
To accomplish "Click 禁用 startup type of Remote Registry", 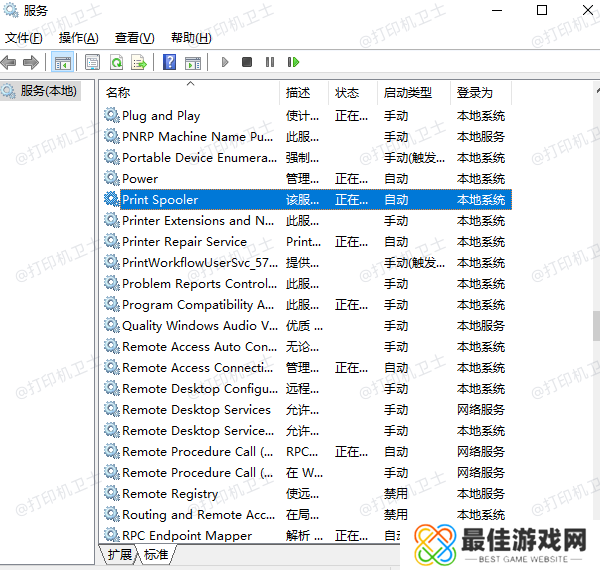I will (x=396, y=494).
